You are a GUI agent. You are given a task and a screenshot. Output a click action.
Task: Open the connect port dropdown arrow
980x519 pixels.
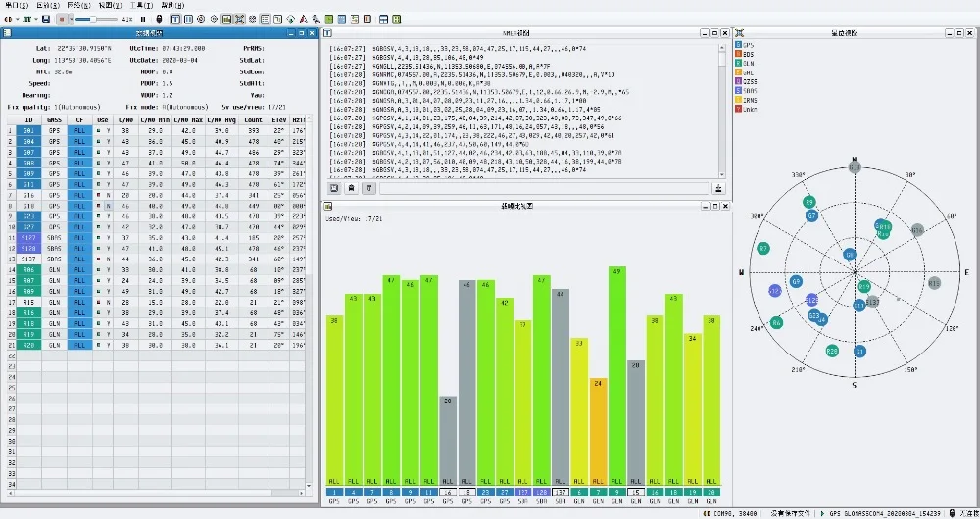[17, 19]
